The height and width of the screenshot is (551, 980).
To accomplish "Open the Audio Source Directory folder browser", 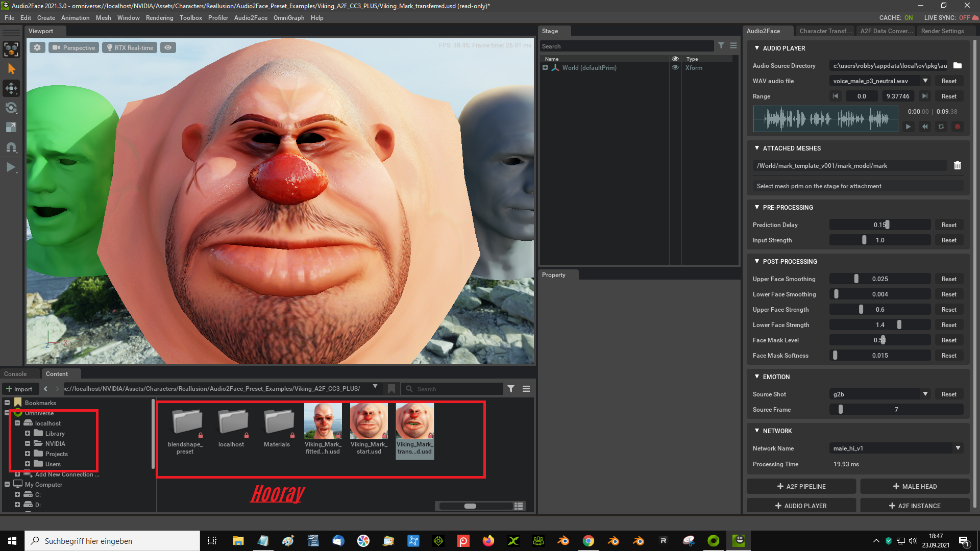I will [958, 65].
